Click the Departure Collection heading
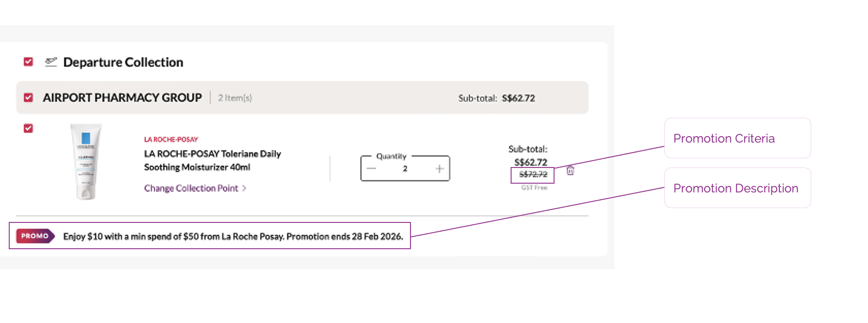Screen dimensions: 868x323 [x=123, y=62]
